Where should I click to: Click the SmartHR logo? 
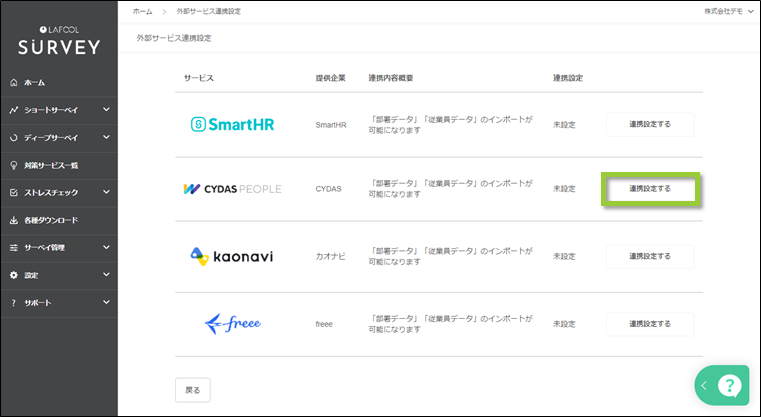coord(232,124)
